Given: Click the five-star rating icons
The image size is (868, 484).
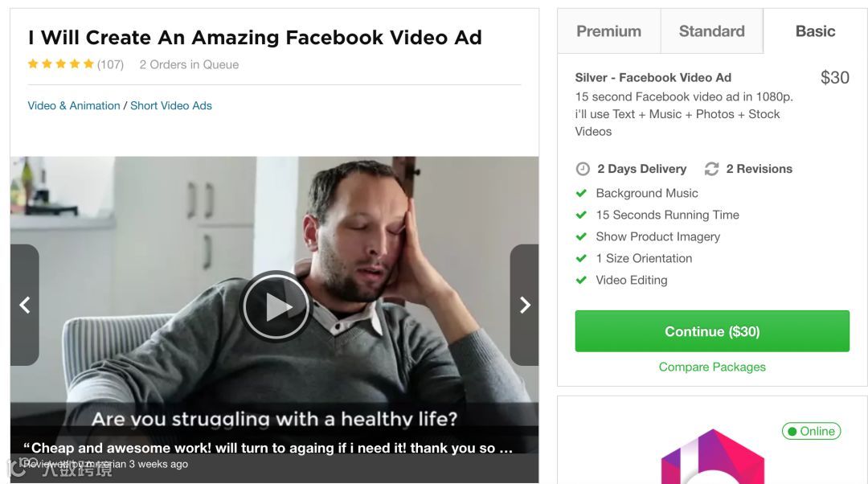Looking at the screenshot, I should click(x=61, y=64).
